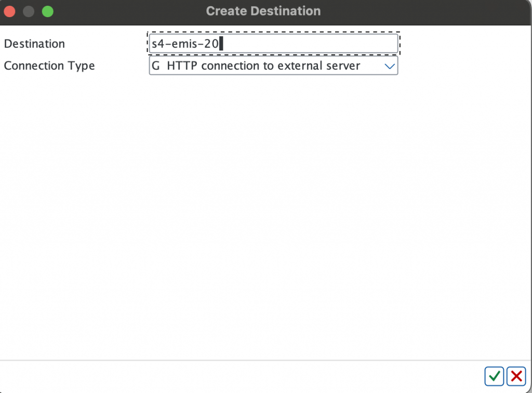Click the blue chevron of Connection Type
The height and width of the screenshot is (393, 532).
point(390,66)
